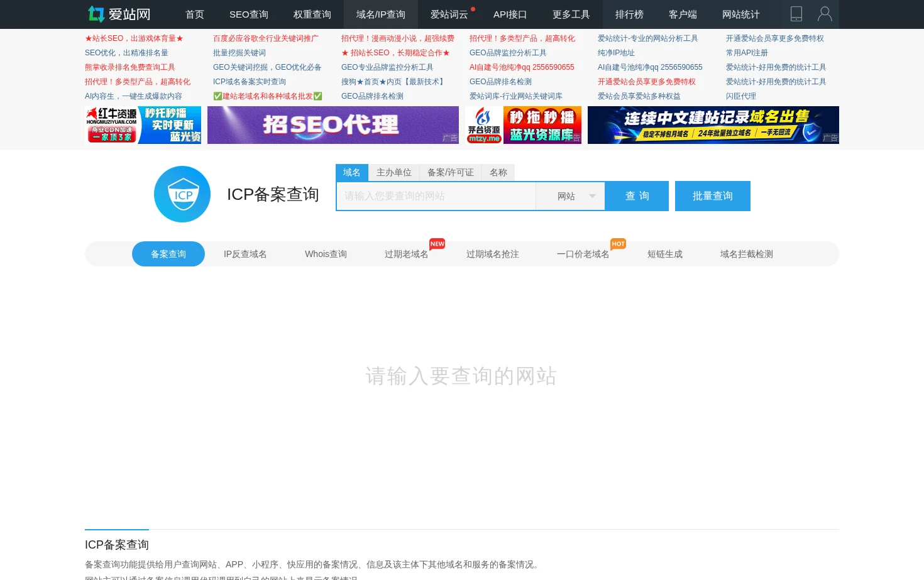Image resolution: width=924 pixels, height=580 pixels.
Task: Select the 主办单位 search tab
Action: tap(394, 173)
